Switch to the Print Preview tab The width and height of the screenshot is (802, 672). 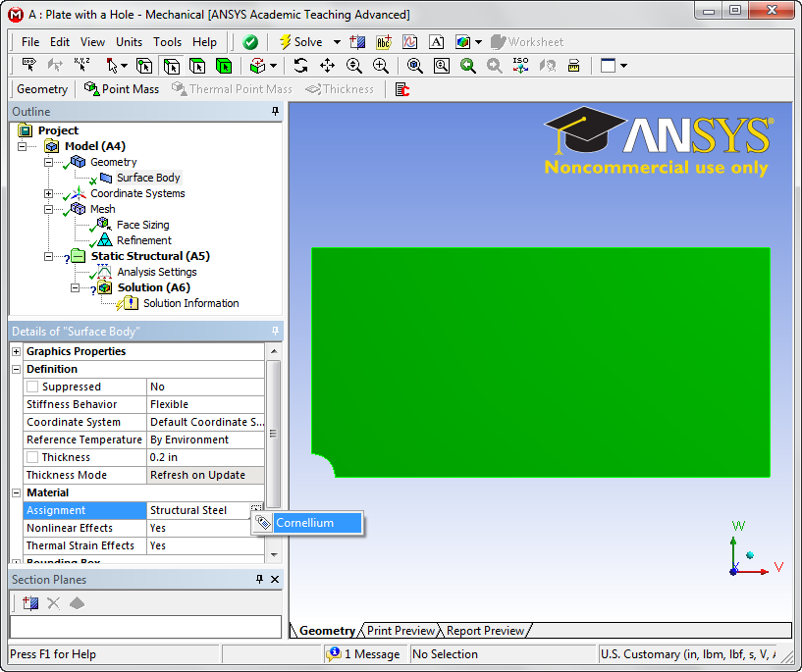(x=400, y=631)
